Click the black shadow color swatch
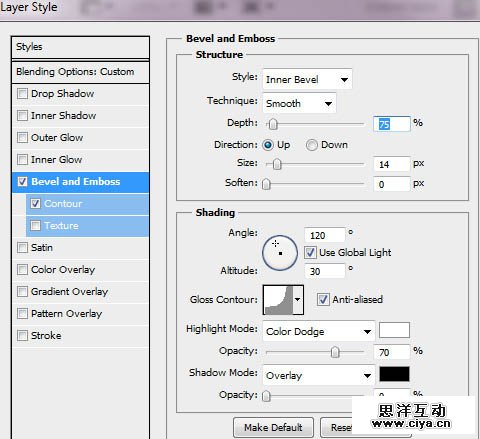The image size is (480, 439). (x=394, y=374)
